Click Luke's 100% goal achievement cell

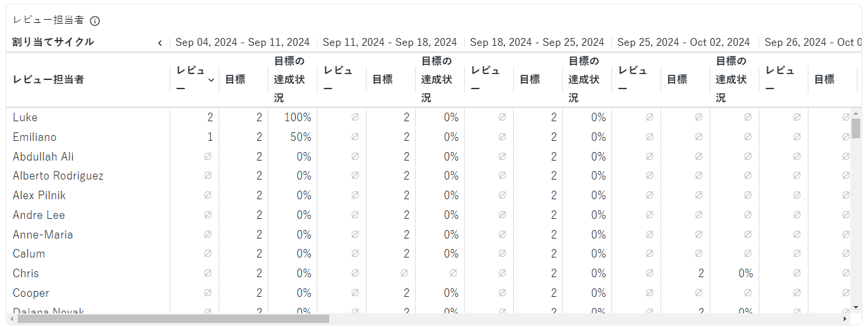pyautogui.click(x=298, y=117)
